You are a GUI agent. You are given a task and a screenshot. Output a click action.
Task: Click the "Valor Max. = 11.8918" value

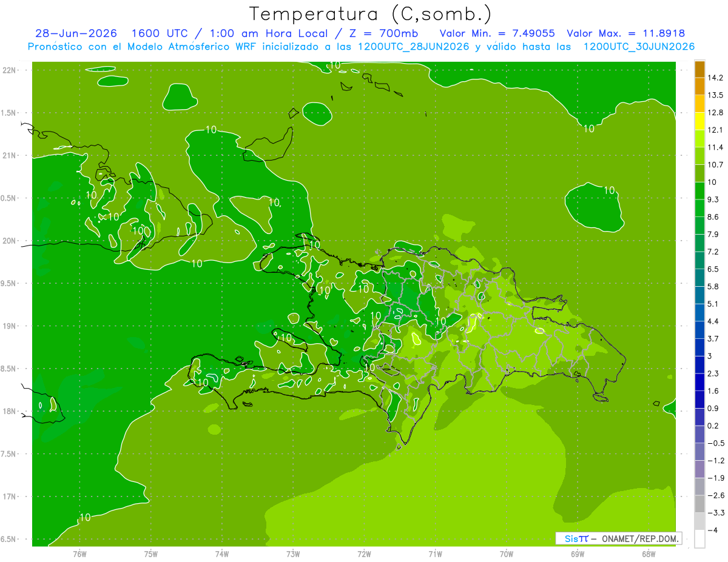pyautogui.click(x=625, y=33)
